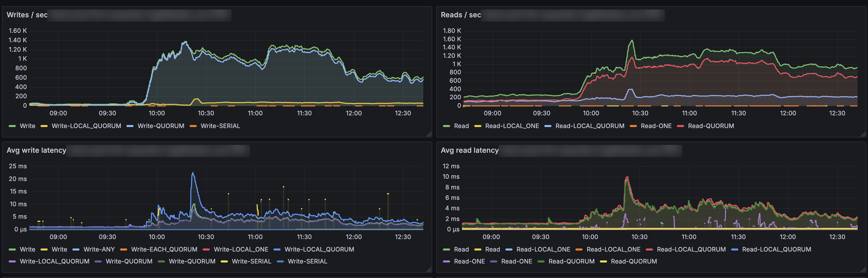Viewport: 868px width, 278px height.
Task: Open the Reads / sec panel title menu
Action: pyautogui.click(x=461, y=15)
